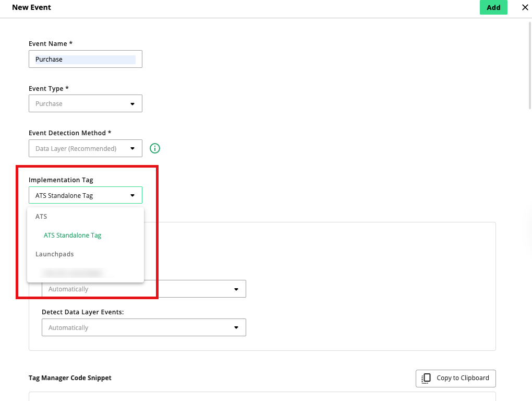Click the Launchpads group header
Image resolution: width=532 pixels, height=401 pixels.
(x=54, y=254)
